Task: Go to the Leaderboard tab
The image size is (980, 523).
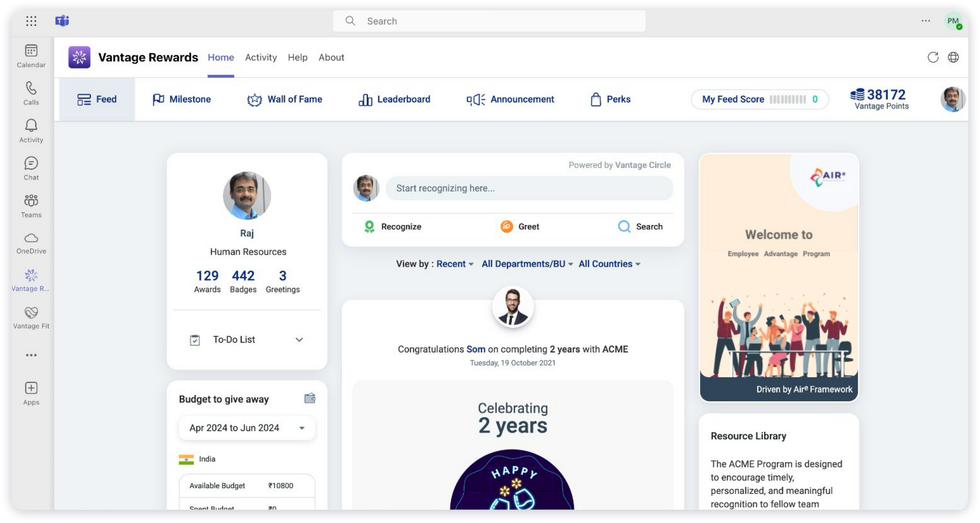Action: (x=394, y=100)
